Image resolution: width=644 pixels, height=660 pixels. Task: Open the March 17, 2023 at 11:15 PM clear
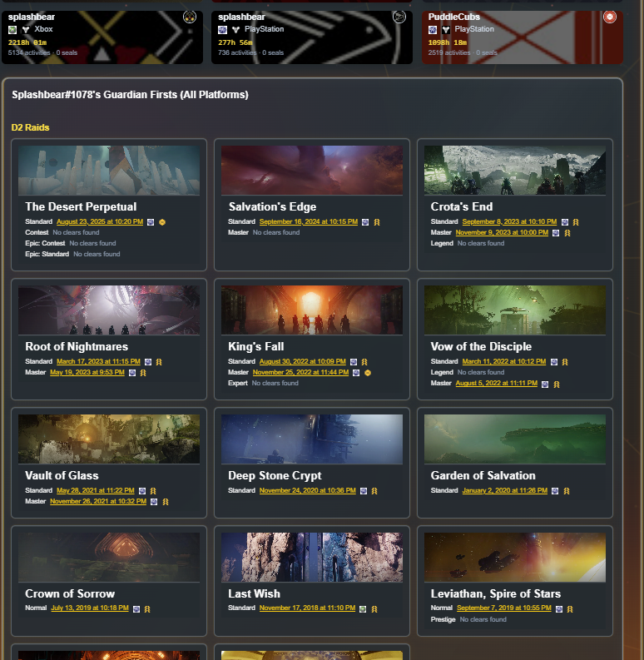pos(98,361)
